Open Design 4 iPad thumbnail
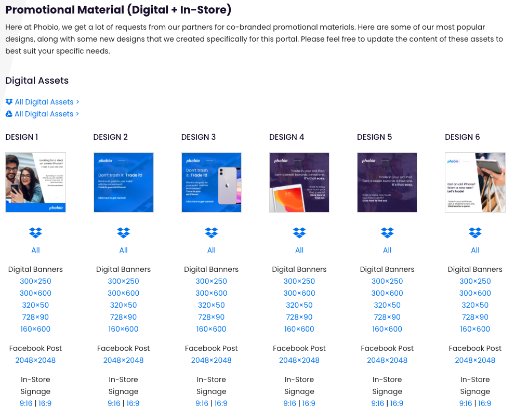515x420 pixels. pos(299,182)
